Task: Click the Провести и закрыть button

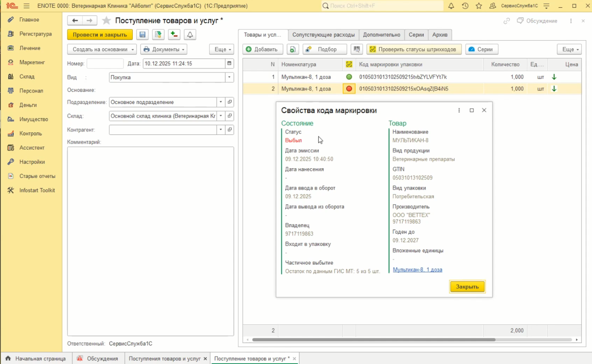Action: (x=100, y=35)
